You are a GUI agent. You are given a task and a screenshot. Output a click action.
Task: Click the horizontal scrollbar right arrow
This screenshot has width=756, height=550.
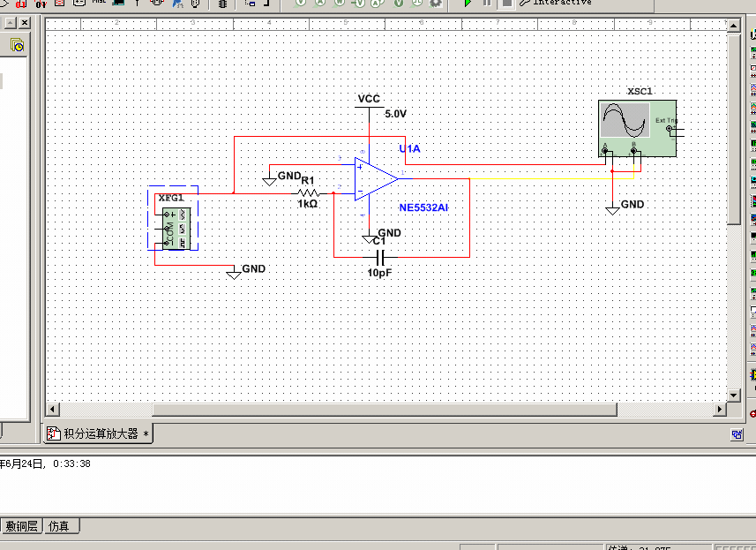[x=719, y=409]
